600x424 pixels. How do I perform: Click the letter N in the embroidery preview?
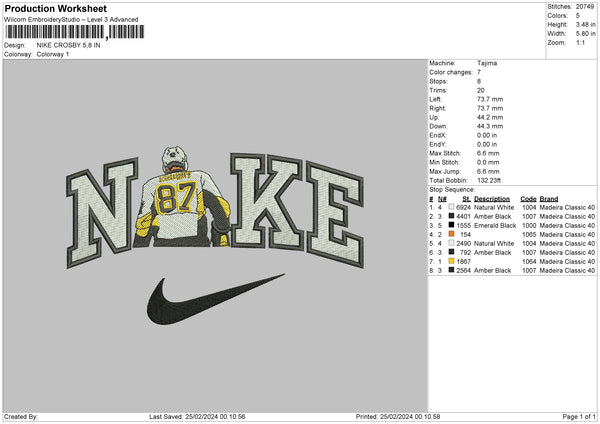[x=102, y=212]
